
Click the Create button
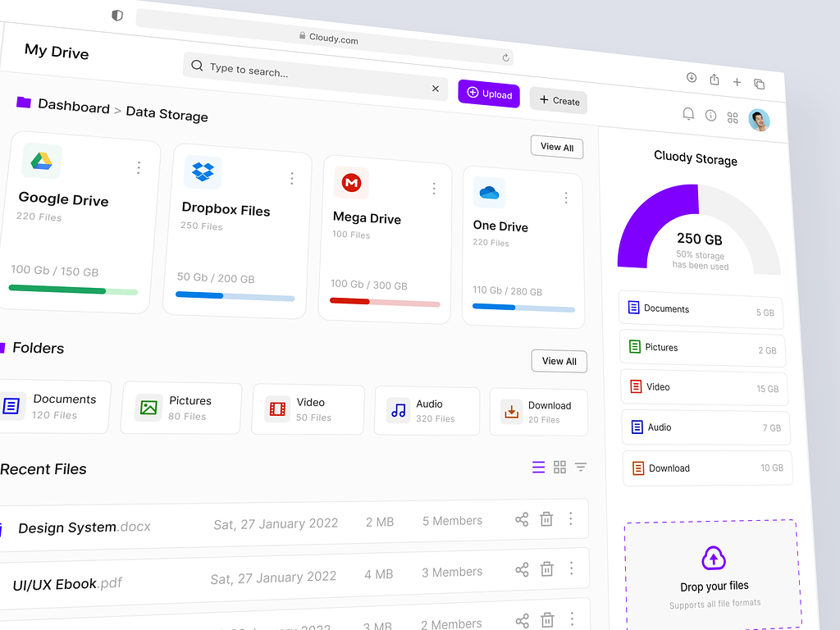[558, 100]
